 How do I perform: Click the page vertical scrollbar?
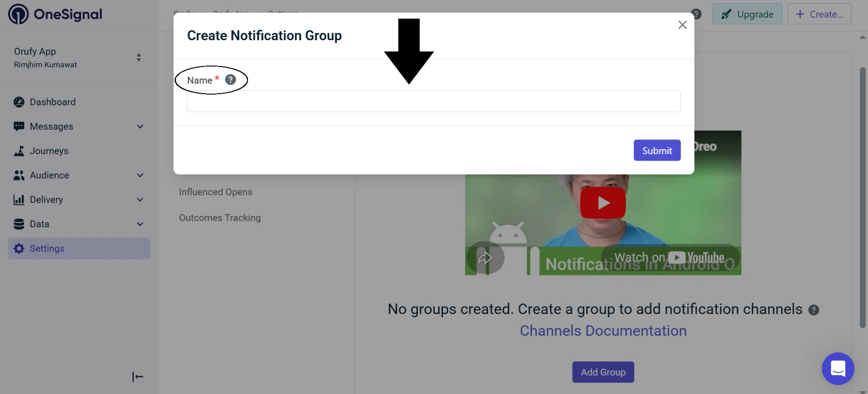(x=863, y=198)
